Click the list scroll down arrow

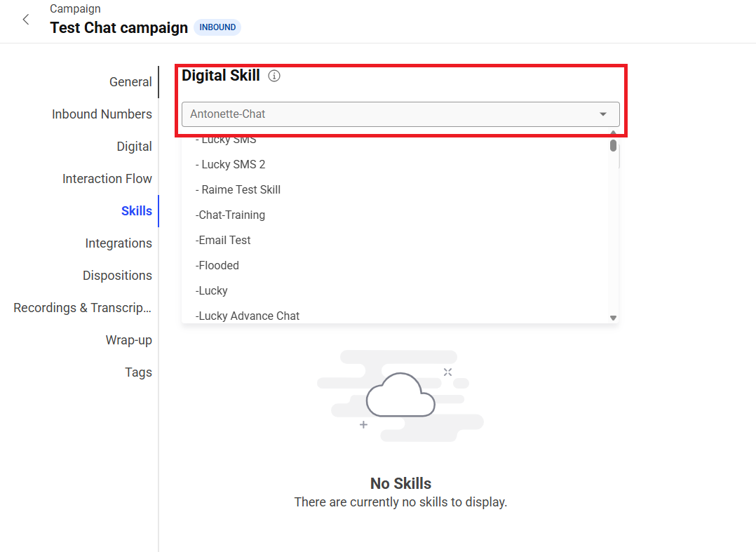tap(613, 318)
